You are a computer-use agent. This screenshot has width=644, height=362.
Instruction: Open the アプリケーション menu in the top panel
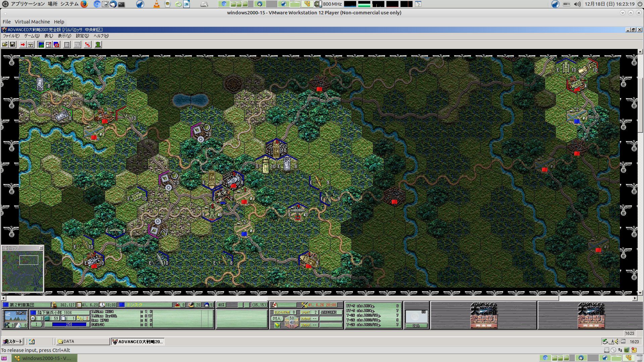(28, 4)
